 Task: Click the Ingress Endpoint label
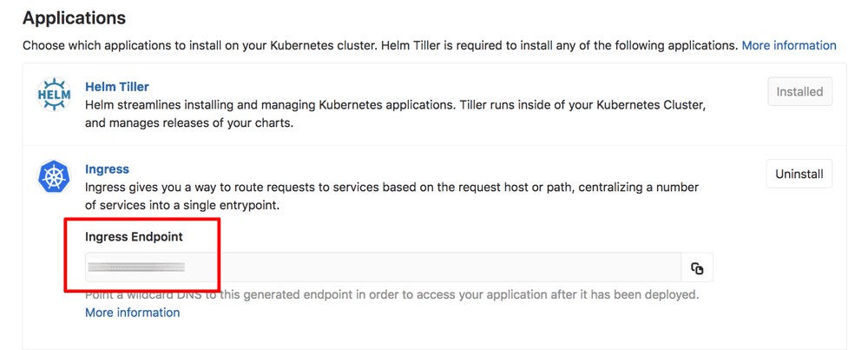coord(134,236)
